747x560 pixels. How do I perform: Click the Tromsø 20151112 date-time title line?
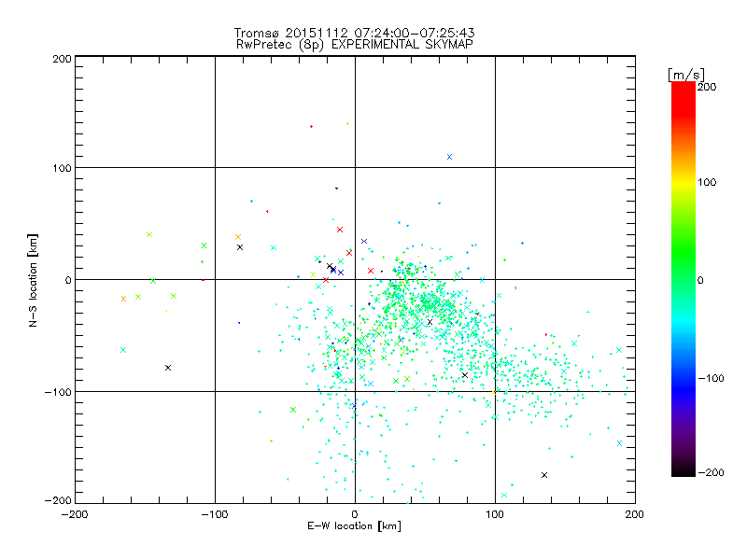click(354, 33)
